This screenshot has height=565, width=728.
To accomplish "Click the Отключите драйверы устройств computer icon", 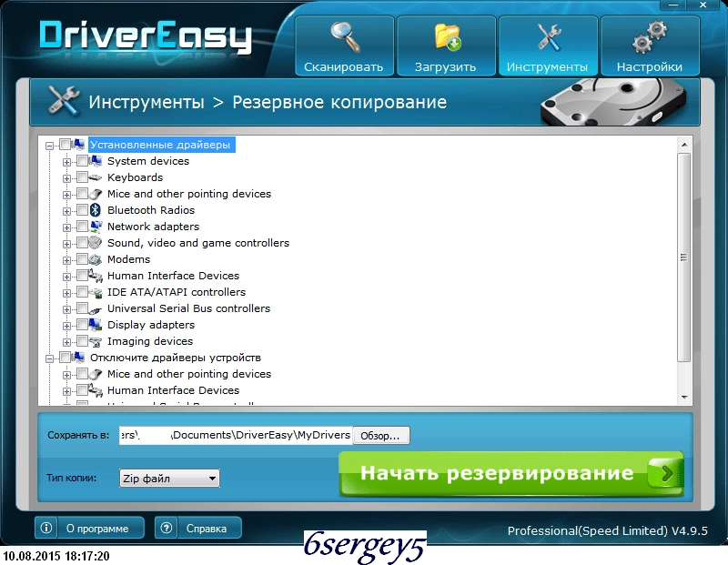I will click(x=78, y=358).
